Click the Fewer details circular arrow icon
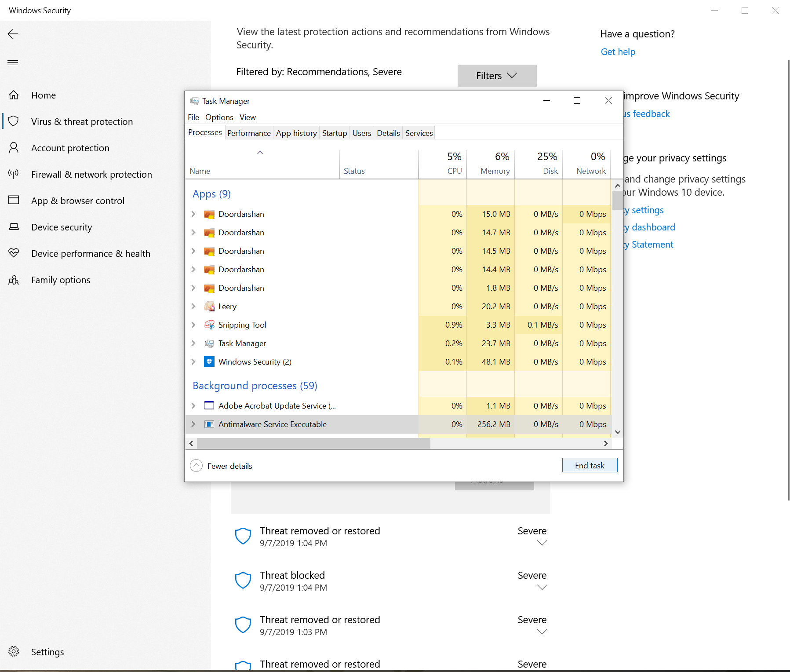Image resolution: width=790 pixels, height=672 pixels. 196,465
